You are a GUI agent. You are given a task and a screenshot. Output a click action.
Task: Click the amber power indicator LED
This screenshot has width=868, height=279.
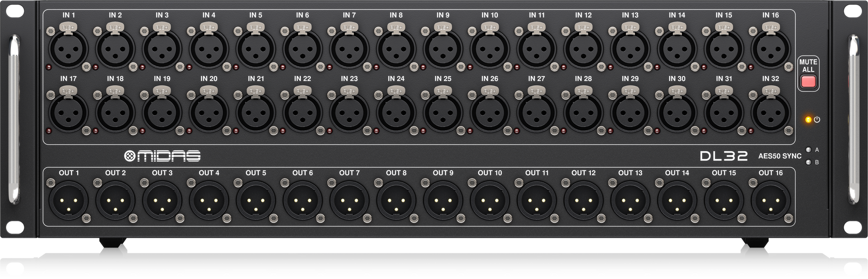(808, 120)
